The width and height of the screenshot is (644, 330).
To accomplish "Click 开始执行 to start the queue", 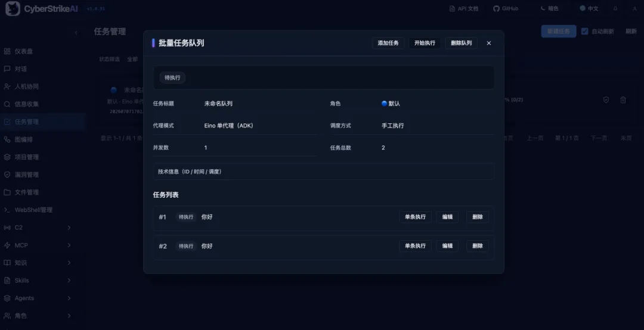I will point(425,43).
